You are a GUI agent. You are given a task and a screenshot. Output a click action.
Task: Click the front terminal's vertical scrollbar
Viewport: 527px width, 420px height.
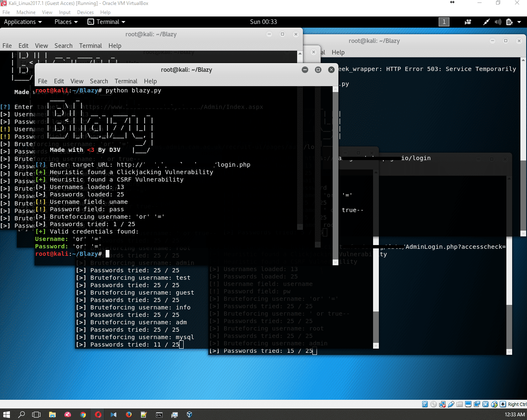click(x=336, y=175)
